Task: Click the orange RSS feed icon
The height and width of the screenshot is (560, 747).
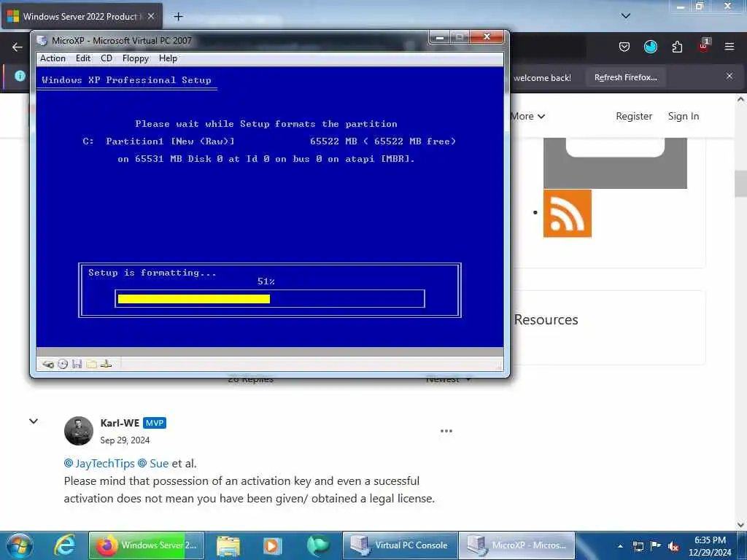Action: coord(568,214)
